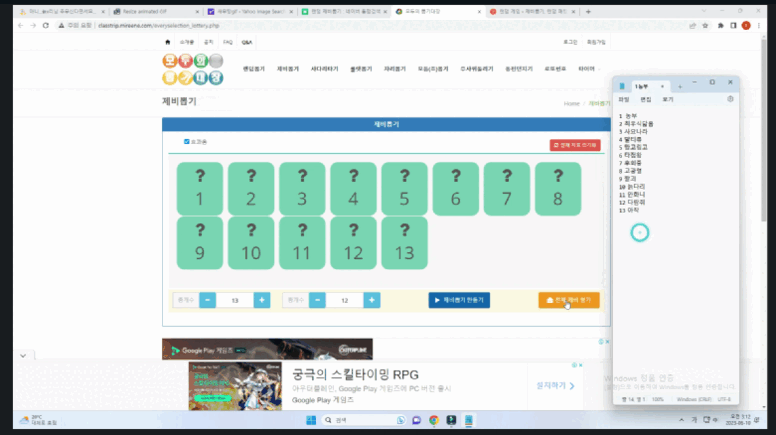Click the Home breadcrumb link
Image resolution: width=776 pixels, height=435 pixels.
572,103
